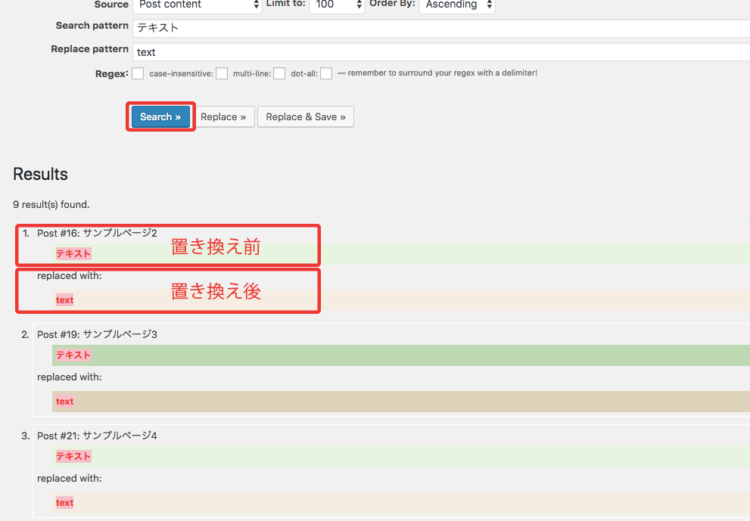Hit the Replace & Save » button

pyautogui.click(x=305, y=117)
